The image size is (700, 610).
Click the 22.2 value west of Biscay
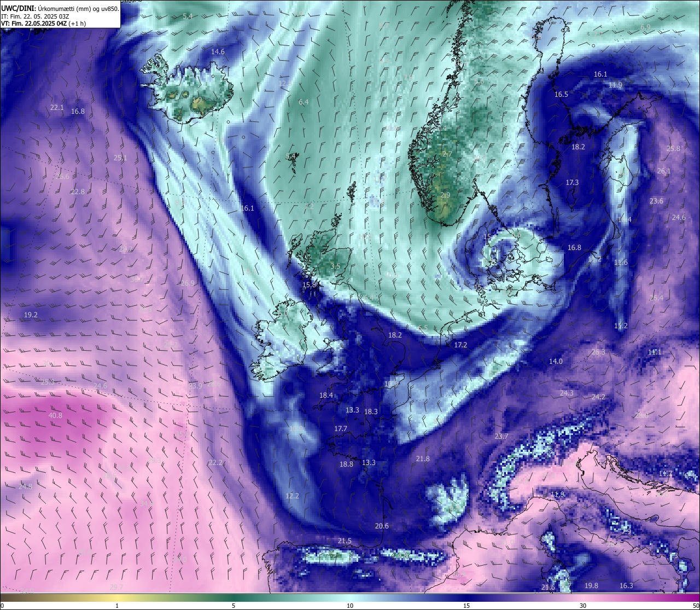tap(215, 462)
